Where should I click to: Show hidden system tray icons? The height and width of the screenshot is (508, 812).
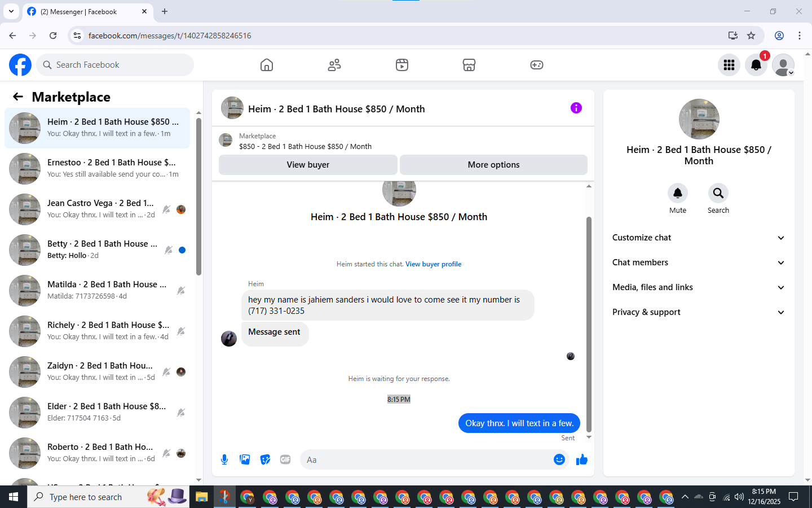[685, 497]
